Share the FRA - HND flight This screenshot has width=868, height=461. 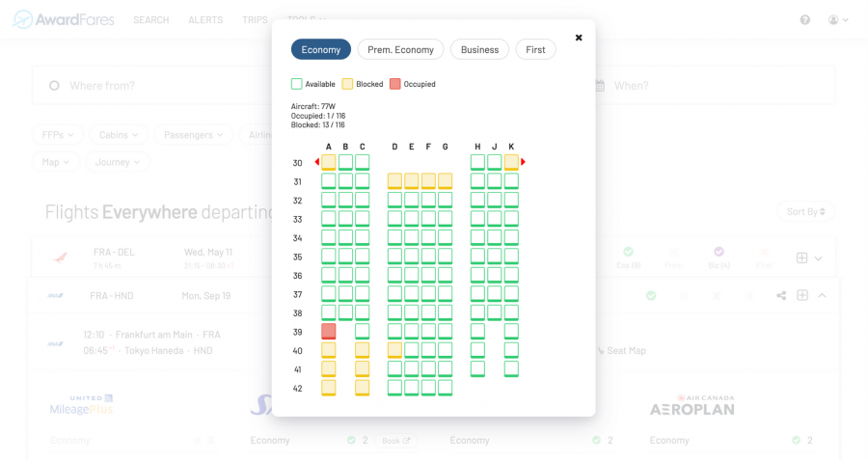coord(781,295)
